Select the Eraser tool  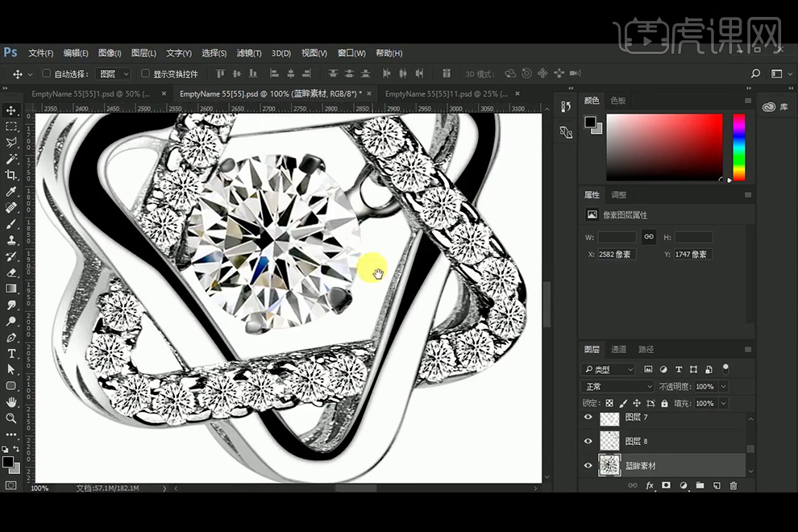click(x=10, y=273)
